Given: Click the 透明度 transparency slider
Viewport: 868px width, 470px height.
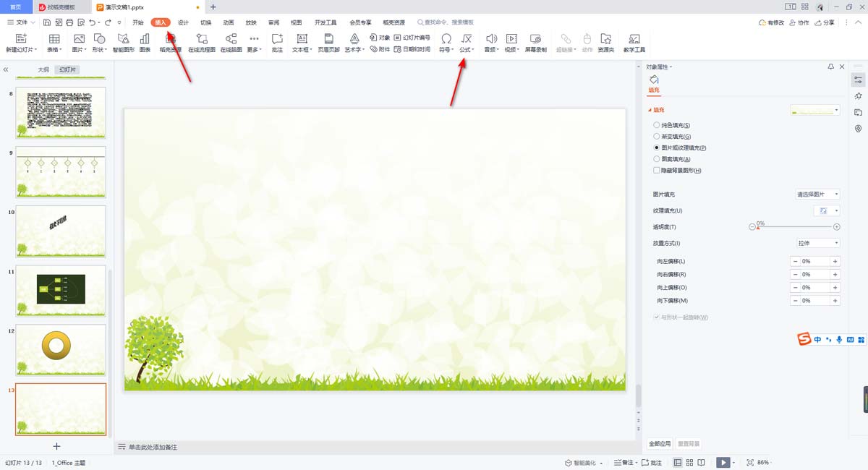Looking at the screenshot, I should click(x=794, y=227).
